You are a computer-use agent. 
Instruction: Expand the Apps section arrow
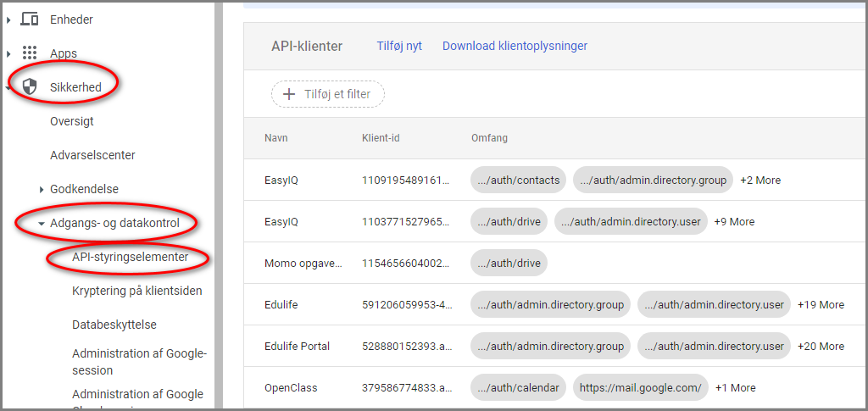(8, 53)
